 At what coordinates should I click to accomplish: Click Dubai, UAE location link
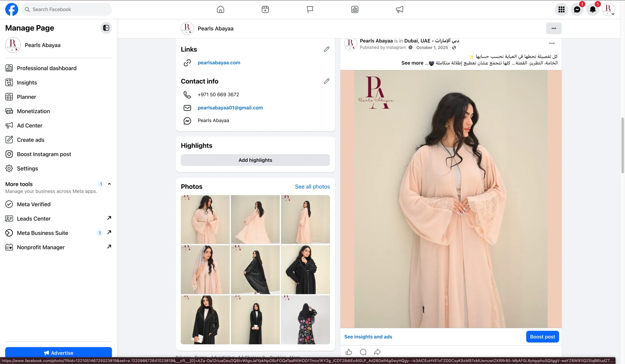[432, 41]
